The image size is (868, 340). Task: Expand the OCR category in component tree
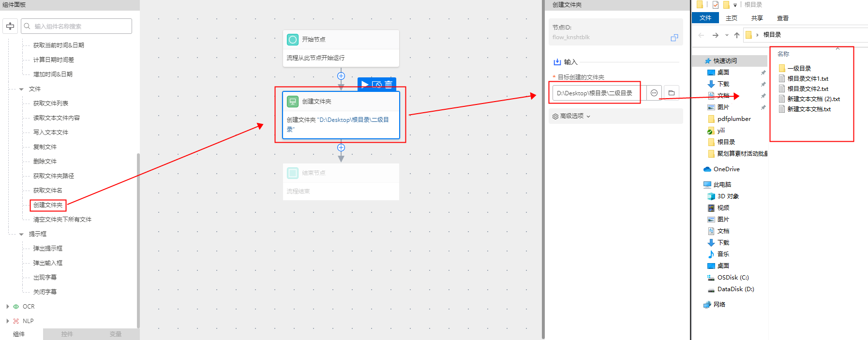coord(8,307)
